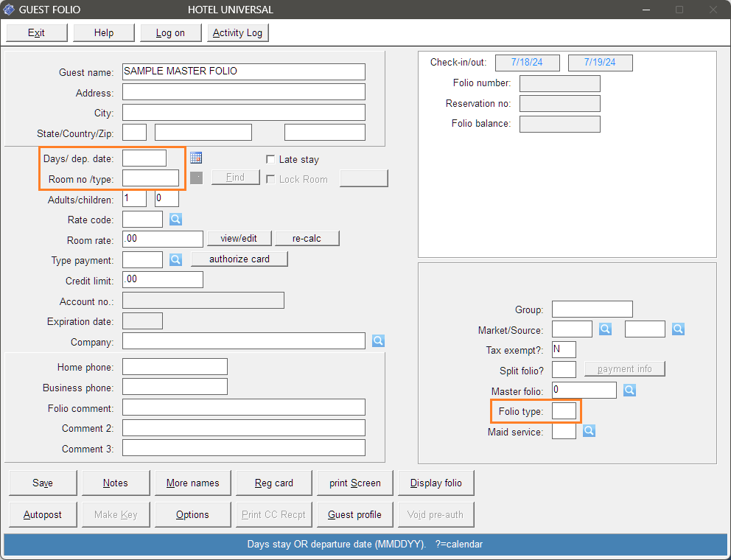Screen dimensions: 731x560
Task: Open the Notes button
Action: click(x=116, y=483)
